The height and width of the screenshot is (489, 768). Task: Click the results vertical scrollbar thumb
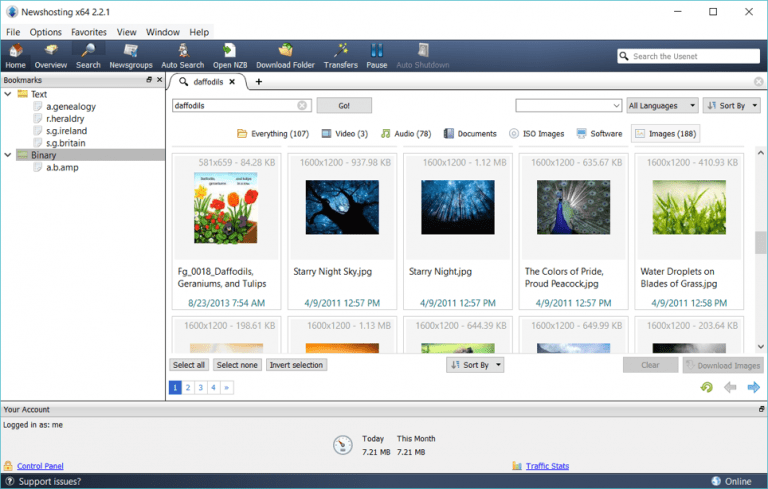point(760,242)
